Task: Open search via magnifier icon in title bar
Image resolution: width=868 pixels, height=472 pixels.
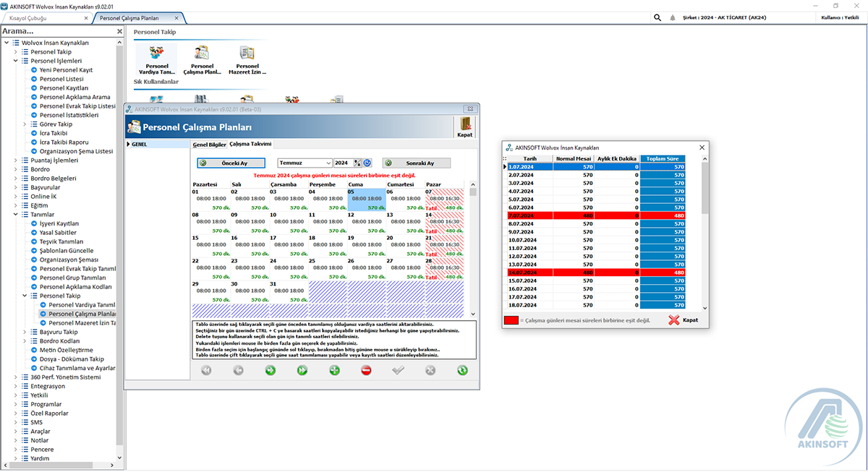Action: coord(657,16)
